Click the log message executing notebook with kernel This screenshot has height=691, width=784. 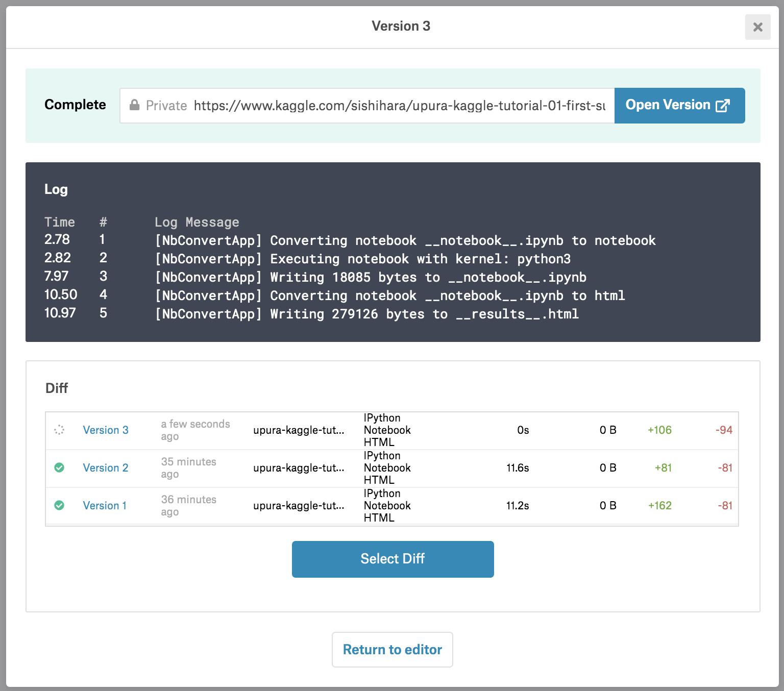pyautogui.click(x=362, y=259)
